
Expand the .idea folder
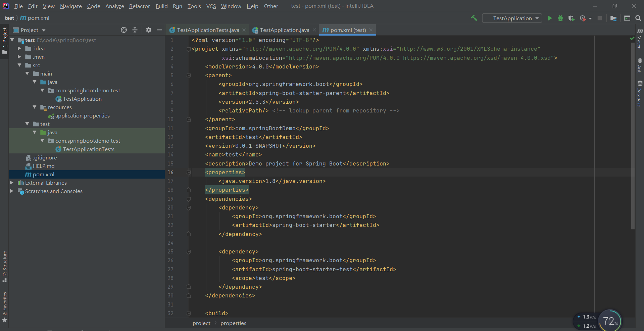[x=19, y=48]
